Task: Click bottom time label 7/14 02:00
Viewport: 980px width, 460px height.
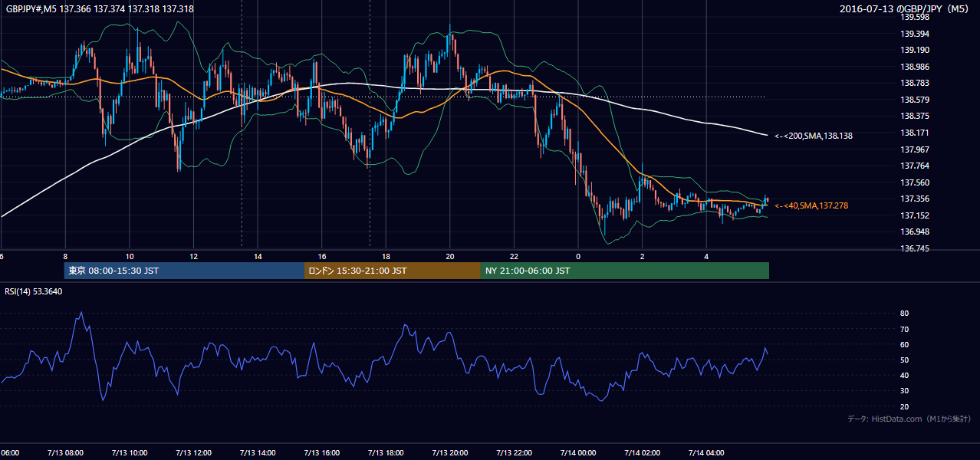Action: click(x=643, y=452)
